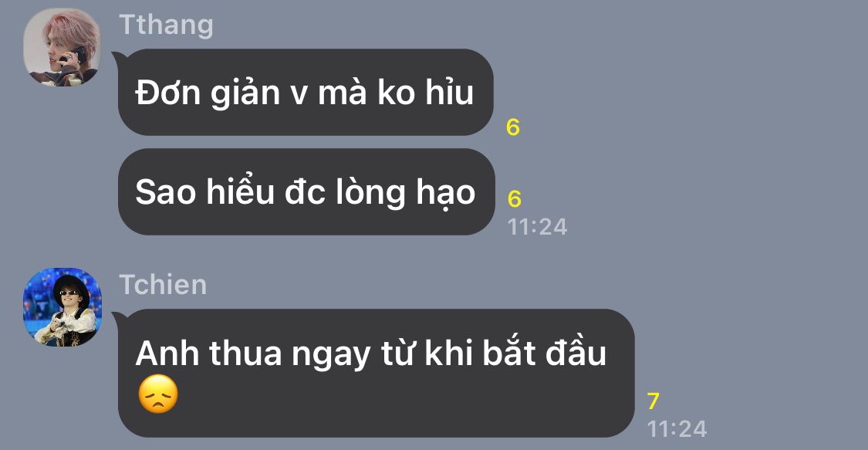Screen dimensions: 868x450
Task: Tap the sender name Tchien
Action: click(x=163, y=285)
